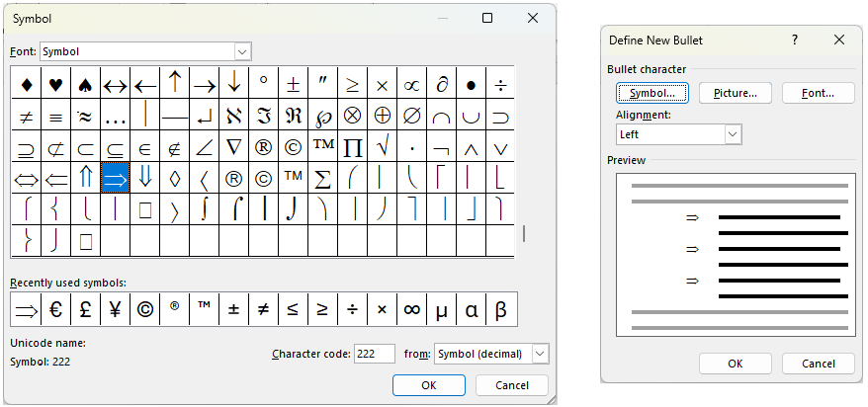Maximize the Symbol dialog window
The image size is (868, 407).
(x=487, y=18)
